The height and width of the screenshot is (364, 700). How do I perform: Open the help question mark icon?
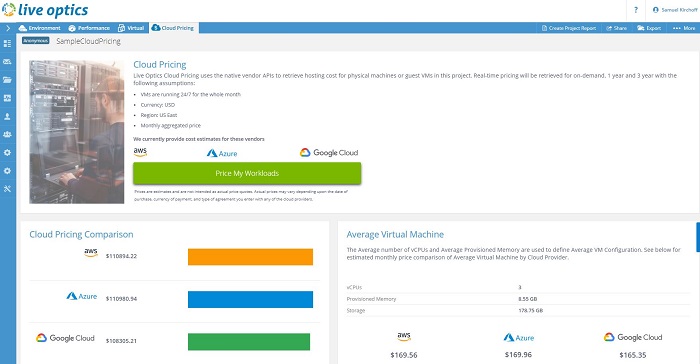click(636, 10)
